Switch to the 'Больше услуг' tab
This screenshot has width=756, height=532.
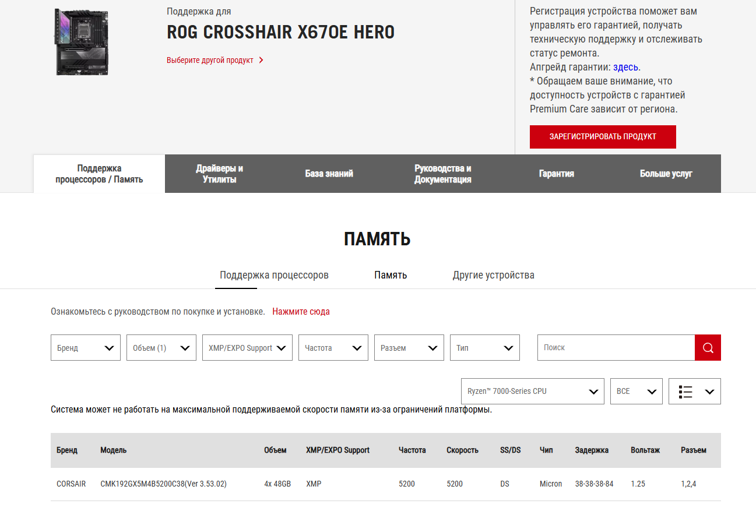[x=666, y=174]
